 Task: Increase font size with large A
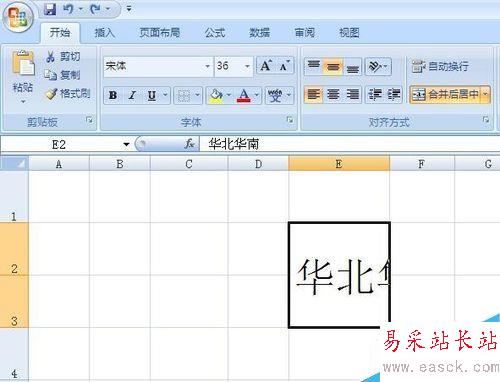266,65
